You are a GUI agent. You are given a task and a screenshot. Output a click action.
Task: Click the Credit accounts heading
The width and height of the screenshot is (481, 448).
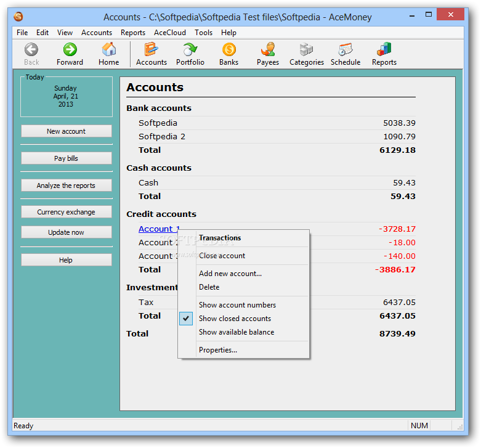[x=161, y=214]
